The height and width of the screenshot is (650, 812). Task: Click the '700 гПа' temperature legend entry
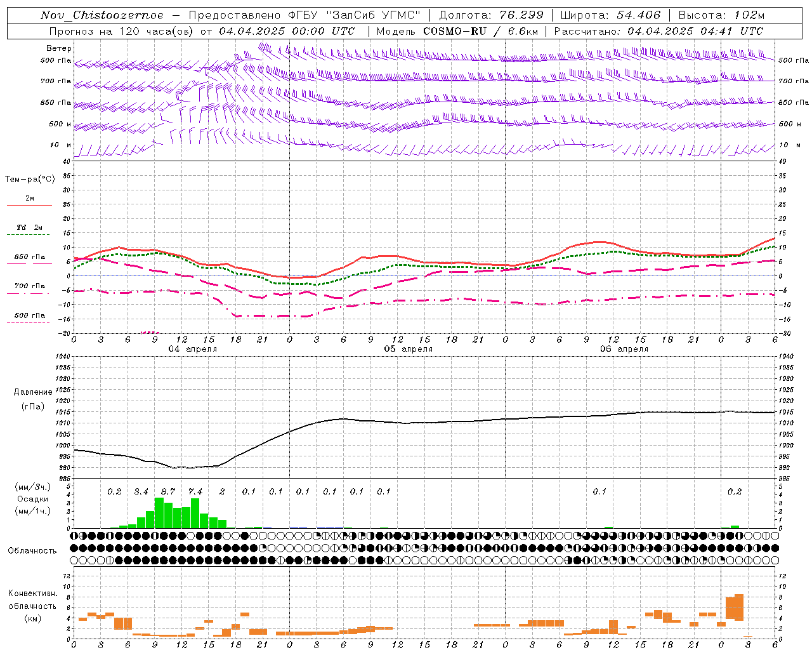pyautogui.click(x=29, y=286)
